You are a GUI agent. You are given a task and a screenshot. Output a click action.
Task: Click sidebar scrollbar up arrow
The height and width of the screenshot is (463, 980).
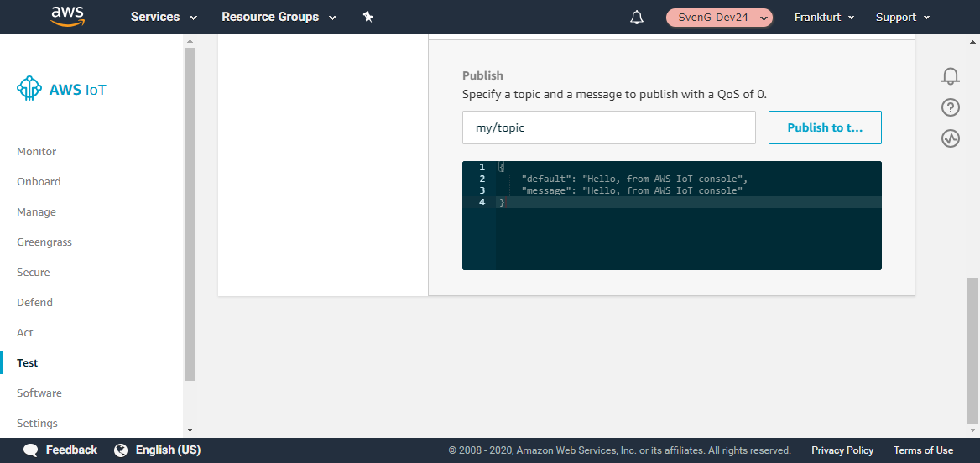tap(190, 41)
